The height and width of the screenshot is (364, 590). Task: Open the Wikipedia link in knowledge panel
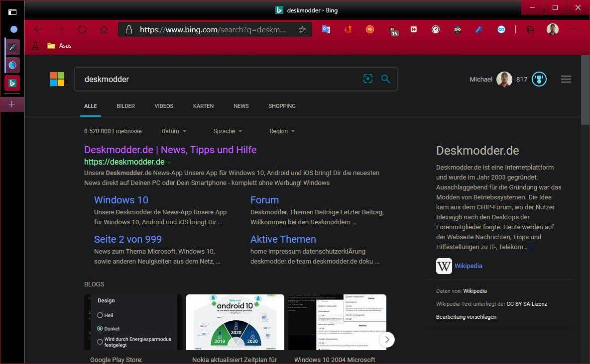pos(468,266)
